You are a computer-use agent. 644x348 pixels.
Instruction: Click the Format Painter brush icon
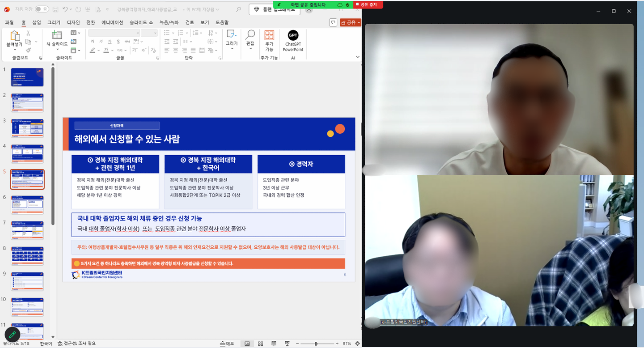click(29, 50)
